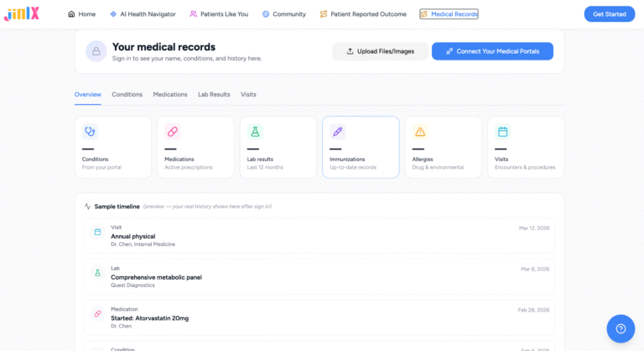644x351 pixels.
Task: Switch to the Visits tab
Action: tap(248, 94)
